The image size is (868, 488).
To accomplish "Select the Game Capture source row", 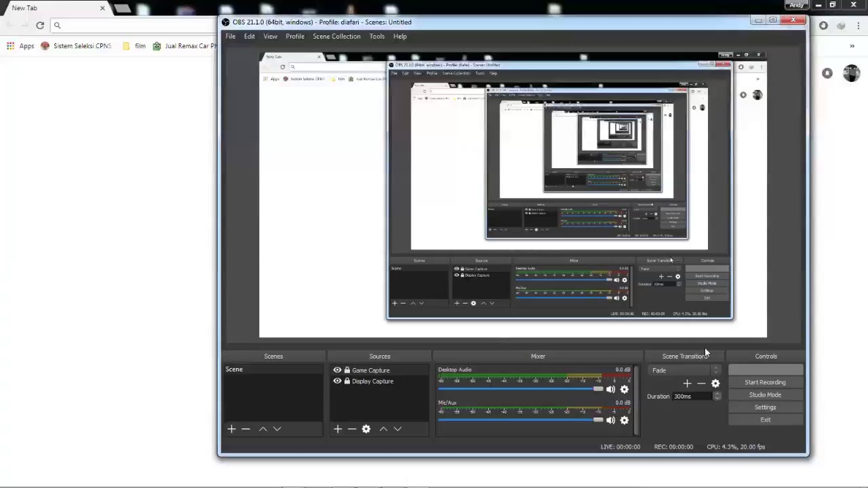I will 380,370.
